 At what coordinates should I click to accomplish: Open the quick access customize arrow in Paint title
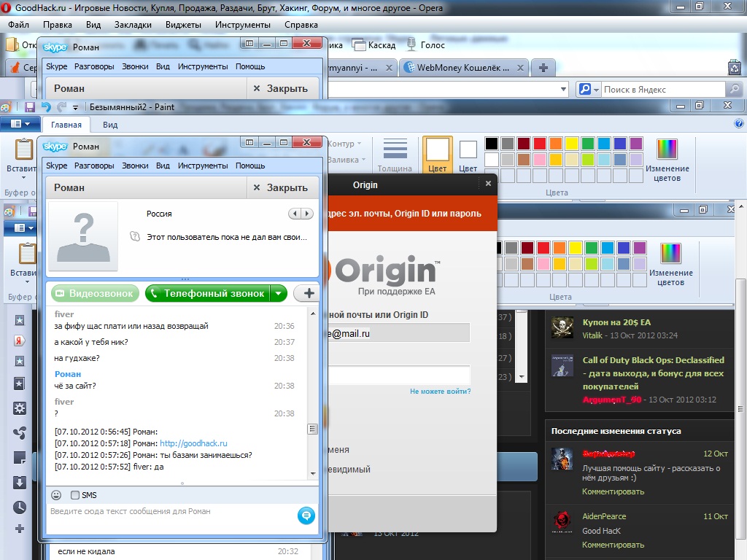[x=75, y=108]
